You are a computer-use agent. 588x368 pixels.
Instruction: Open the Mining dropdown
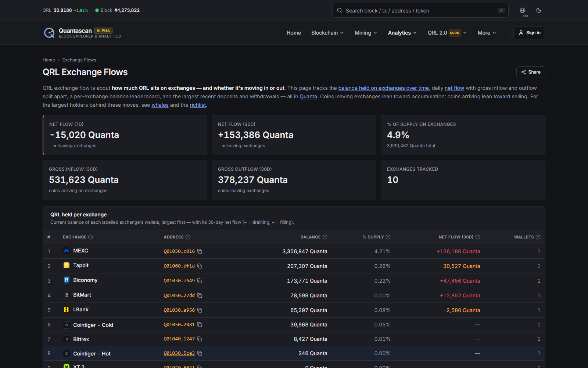[x=366, y=33]
